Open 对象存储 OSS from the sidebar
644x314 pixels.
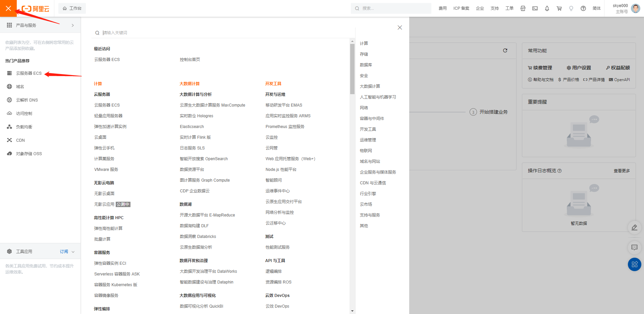(28, 153)
